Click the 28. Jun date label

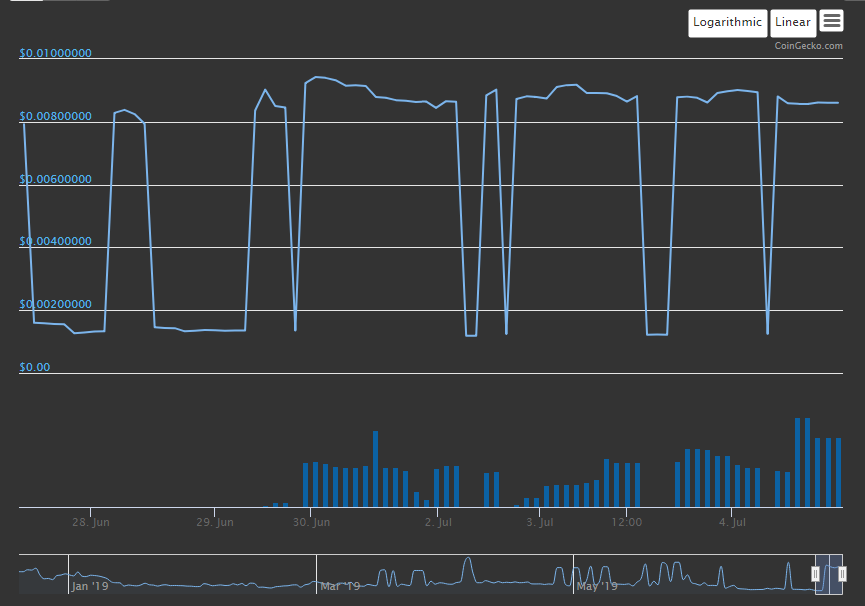click(x=90, y=522)
